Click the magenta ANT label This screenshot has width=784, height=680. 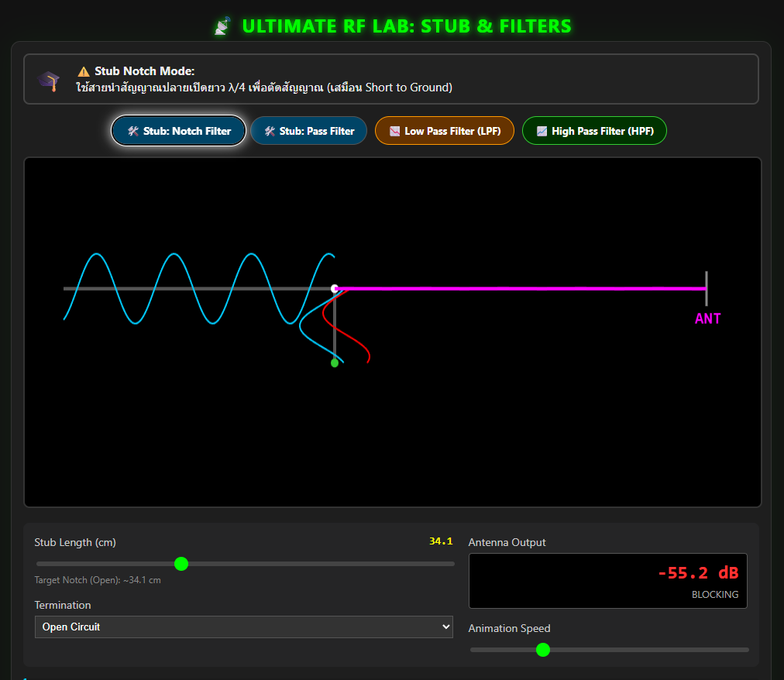click(x=707, y=318)
